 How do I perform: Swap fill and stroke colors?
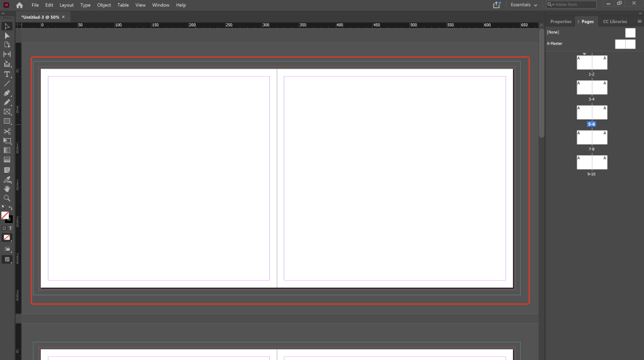pyautogui.click(x=10, y=207)
